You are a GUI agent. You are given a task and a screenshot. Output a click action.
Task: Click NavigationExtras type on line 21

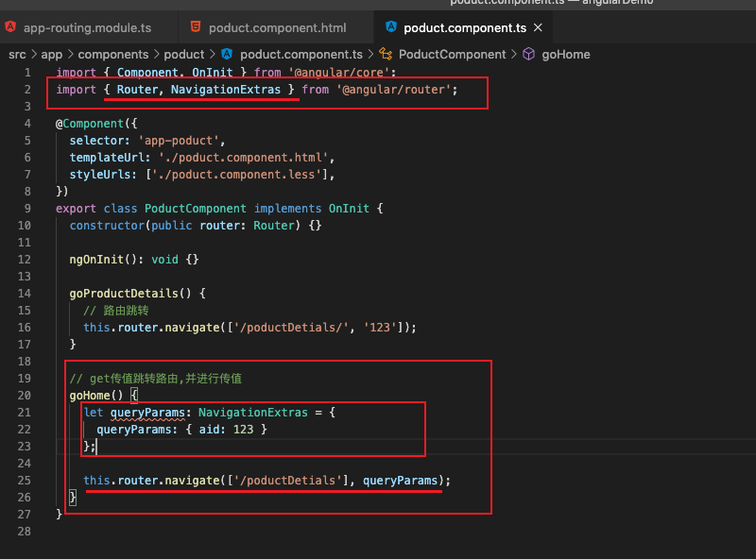(253, 413)
